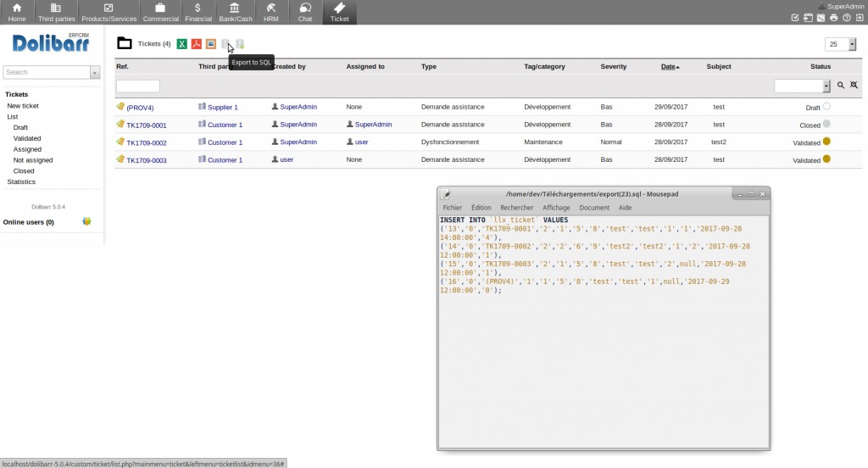
Task: Click the Export to Excel icon
Action: pyautogui.click(x=181, y=44)
